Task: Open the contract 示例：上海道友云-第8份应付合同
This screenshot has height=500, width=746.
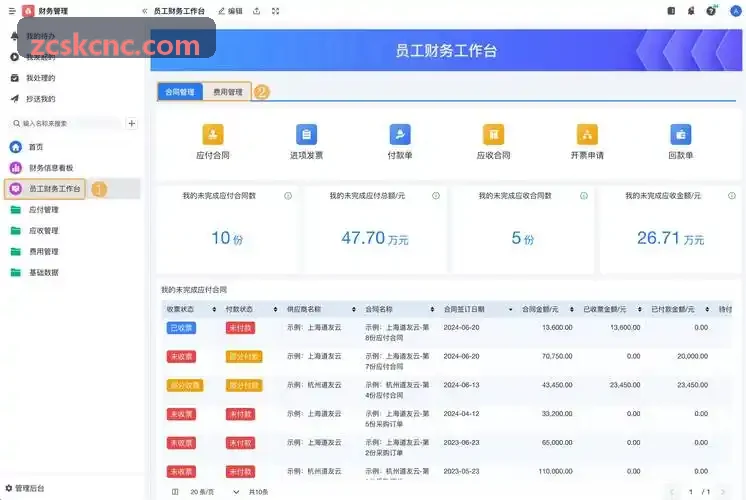Action: pyautogui.click(x=397, y=333)
